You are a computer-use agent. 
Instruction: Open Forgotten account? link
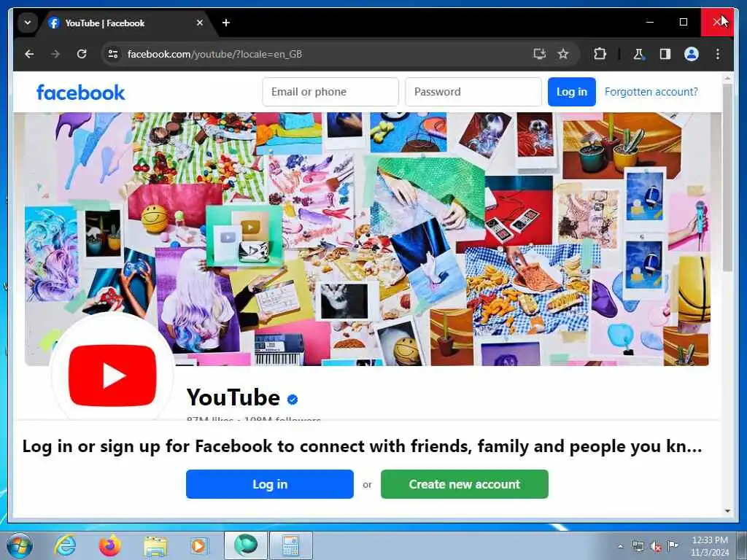click(651, 92)
